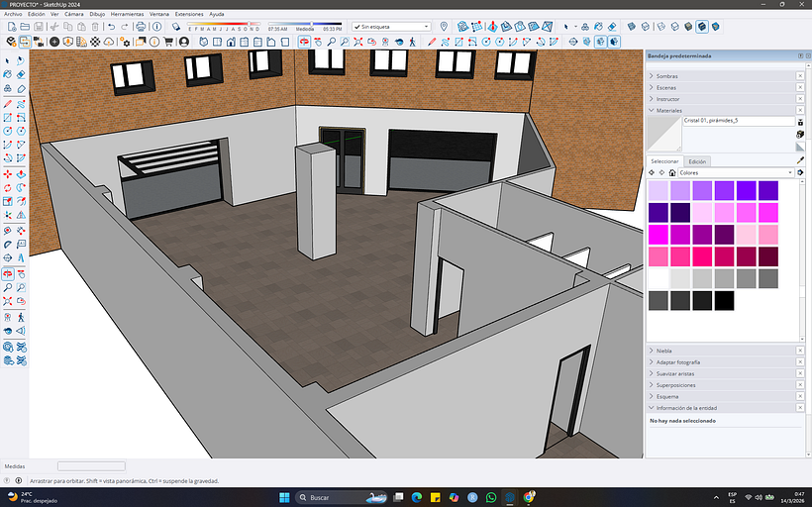Open the user account profile icon

pyautogui.click(x=184, y=42)
